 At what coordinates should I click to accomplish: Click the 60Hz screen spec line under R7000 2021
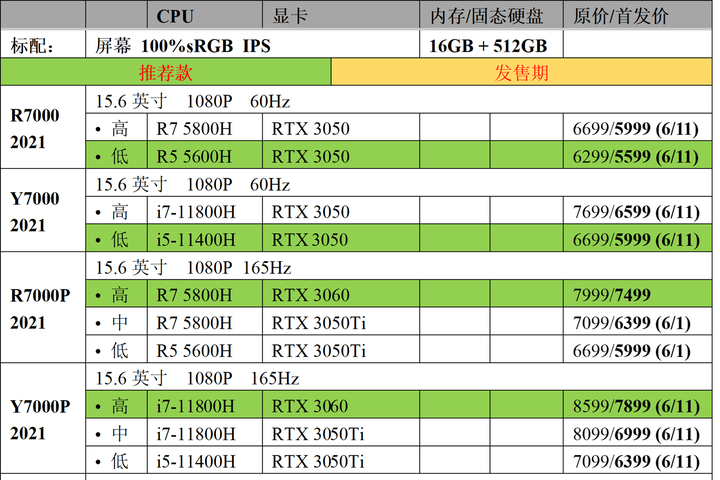click(x=193, y=102)
